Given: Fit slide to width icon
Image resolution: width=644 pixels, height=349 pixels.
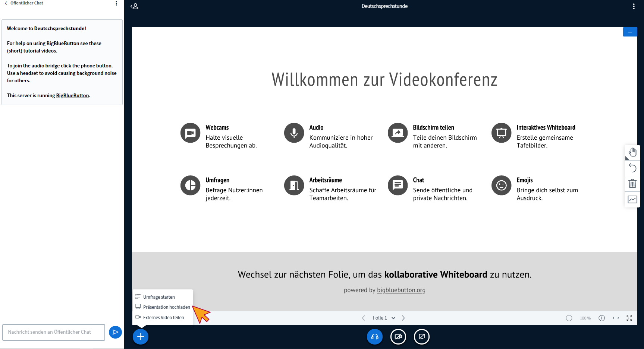Looking at the screenshot, I should click(616, 318).
